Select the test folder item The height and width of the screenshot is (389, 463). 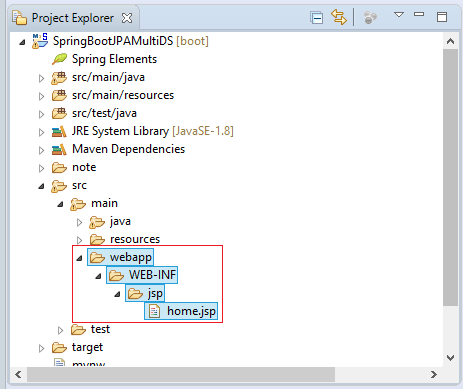point(100,329)
